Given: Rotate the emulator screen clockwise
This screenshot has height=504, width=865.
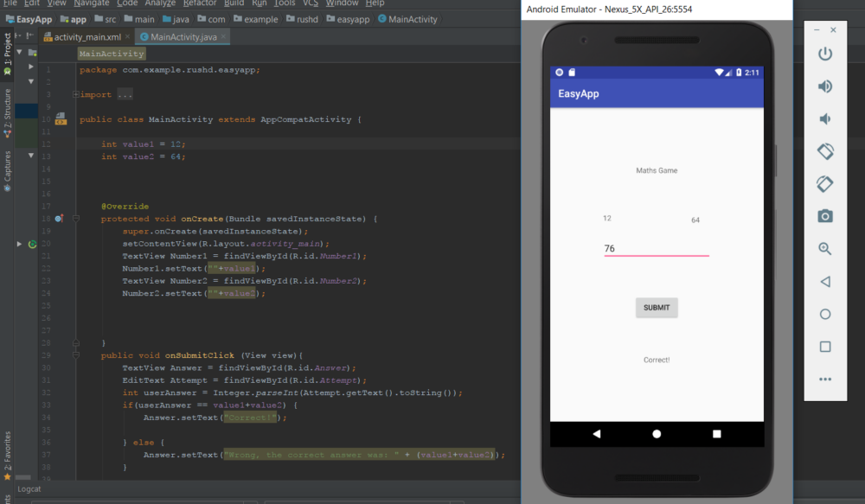Looking at the screenshot, I should 825,183.
